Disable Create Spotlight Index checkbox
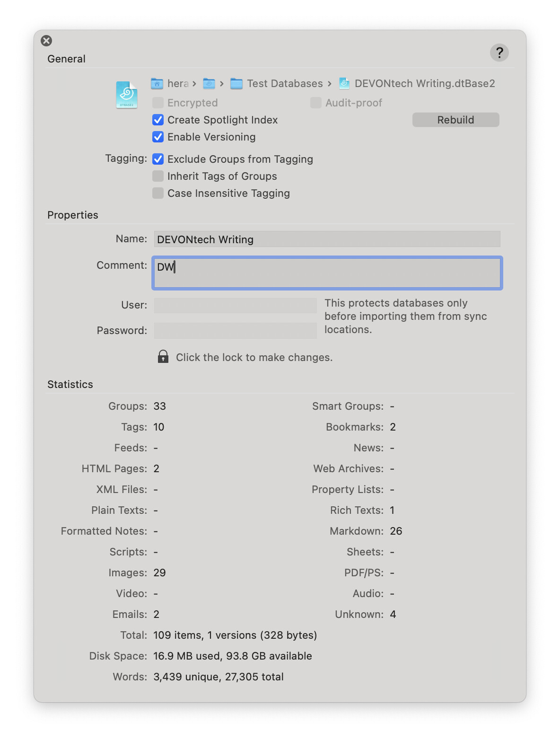This screenshot has width=560, height=740. click(x=158, y=120)
